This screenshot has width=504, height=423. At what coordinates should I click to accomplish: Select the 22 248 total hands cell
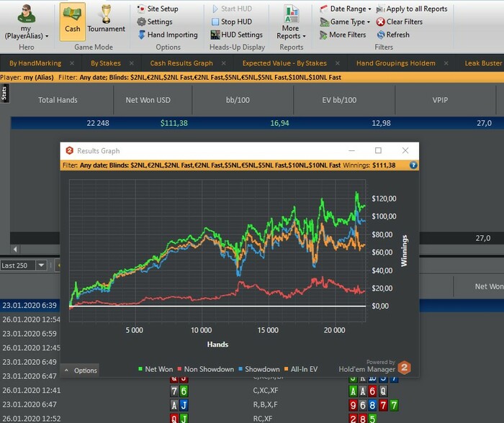tap(98, 123)
